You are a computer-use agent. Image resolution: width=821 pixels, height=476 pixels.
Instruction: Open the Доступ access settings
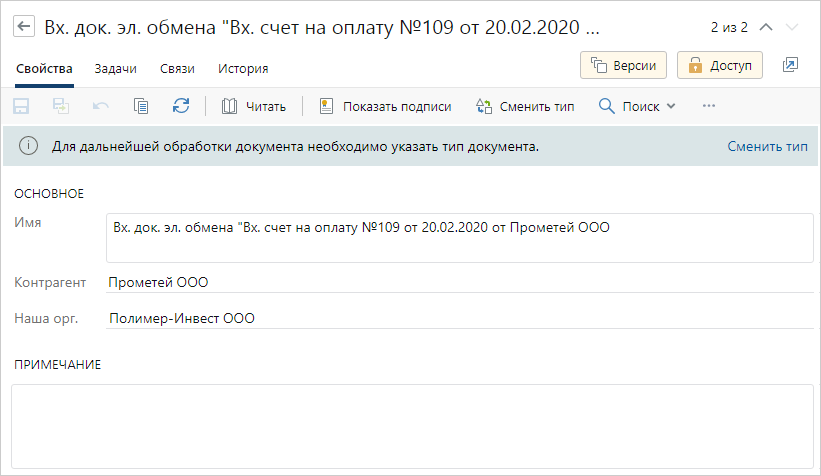(x=720, y=65)
